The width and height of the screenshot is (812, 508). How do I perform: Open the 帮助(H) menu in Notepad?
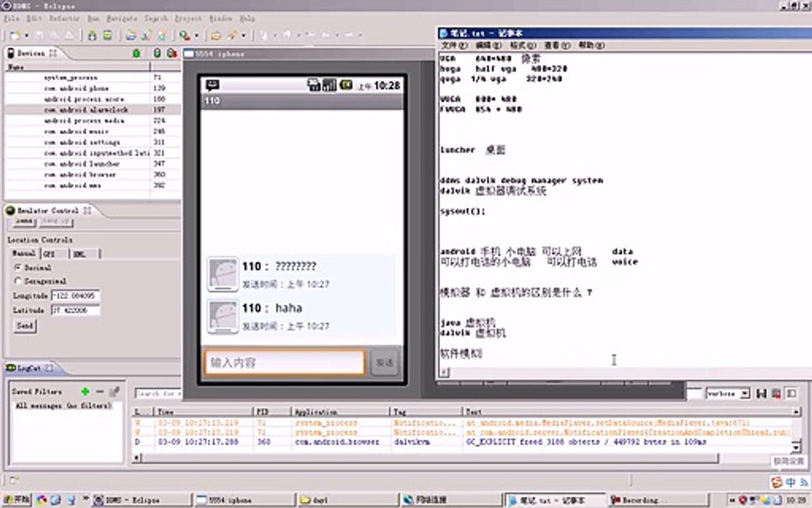point(591,46)
